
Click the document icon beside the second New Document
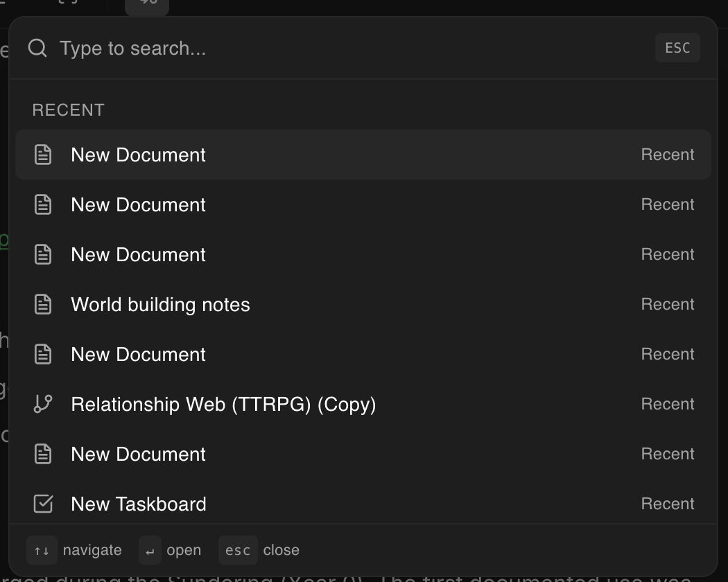click(43, 204)
